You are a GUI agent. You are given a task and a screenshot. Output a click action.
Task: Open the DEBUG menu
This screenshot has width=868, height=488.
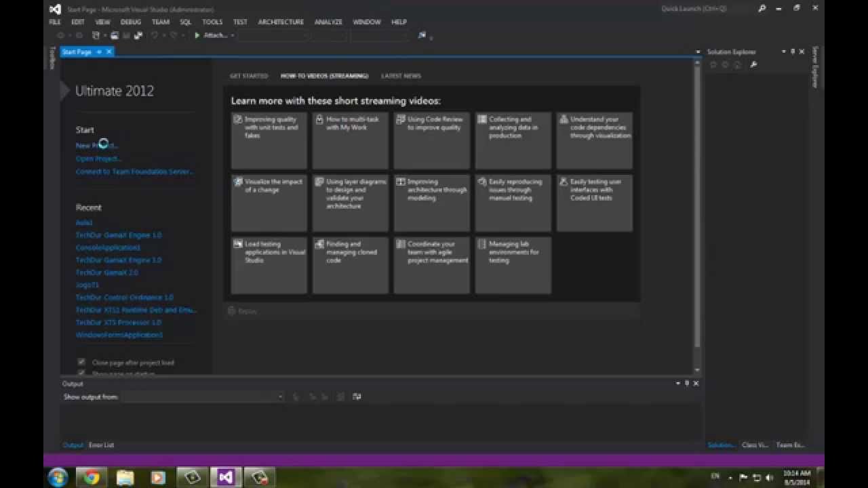click(x=131, y=22)
